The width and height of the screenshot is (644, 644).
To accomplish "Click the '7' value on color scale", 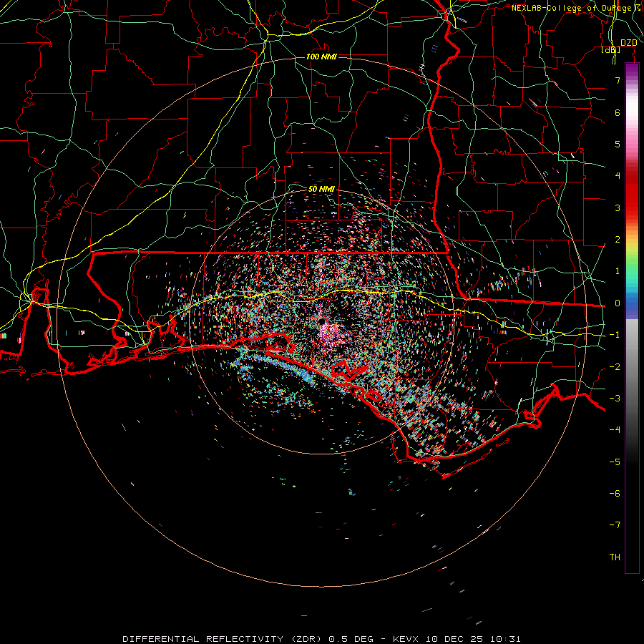I will point(618,80).
